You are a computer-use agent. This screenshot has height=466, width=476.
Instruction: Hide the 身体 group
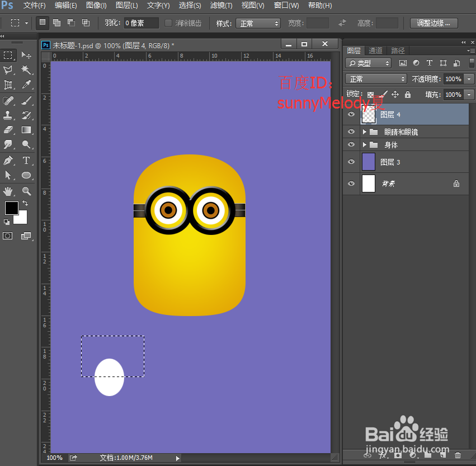(351, 144)
